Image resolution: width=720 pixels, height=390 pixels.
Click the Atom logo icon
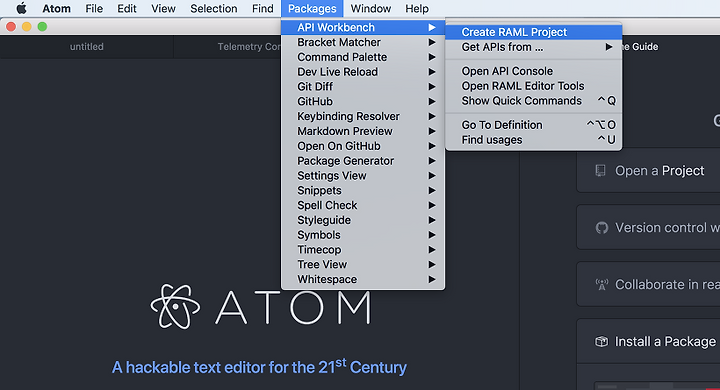click(x=175, y=306)
